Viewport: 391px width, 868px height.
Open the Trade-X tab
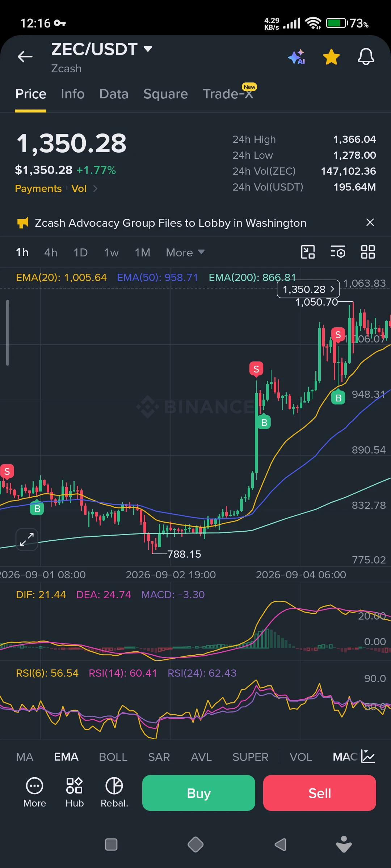228,94
